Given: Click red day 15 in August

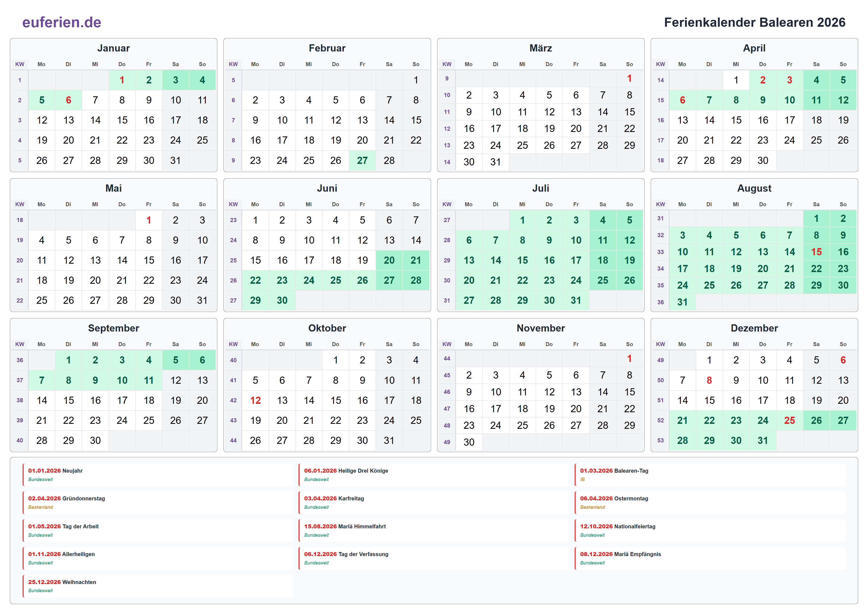Looking at the screenshot, I should (x=816, y=252).
